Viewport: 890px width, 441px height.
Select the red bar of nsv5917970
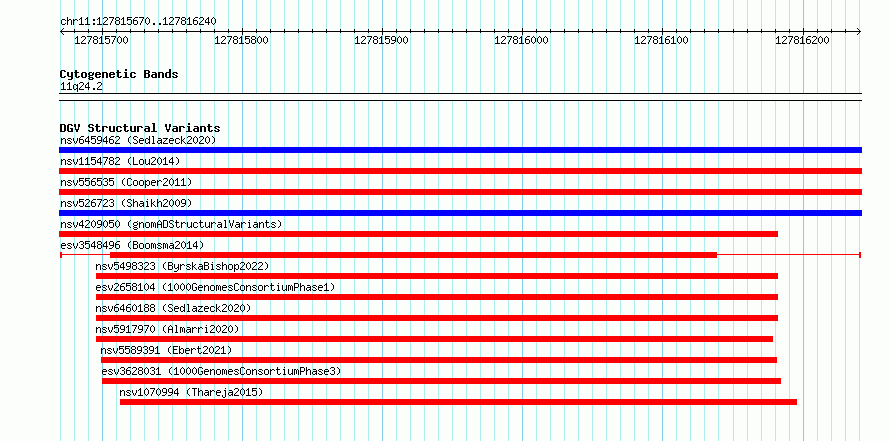click(x=434, y=339)
